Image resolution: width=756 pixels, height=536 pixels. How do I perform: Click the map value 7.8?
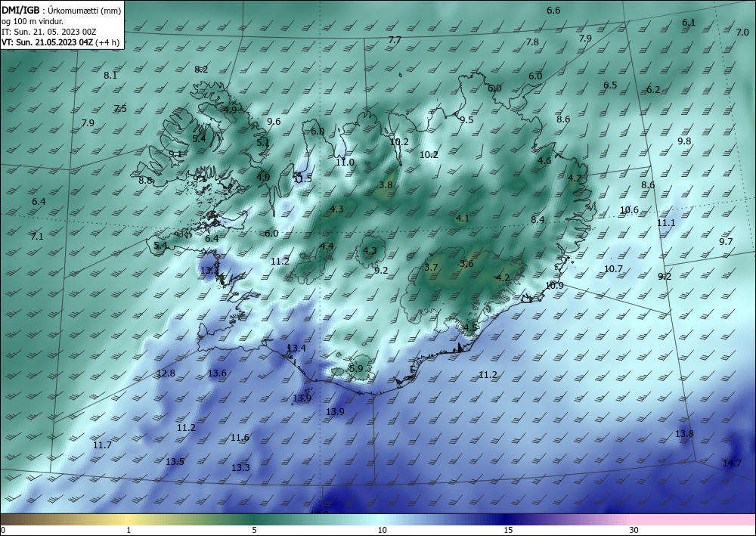click(x=532, y=42)
